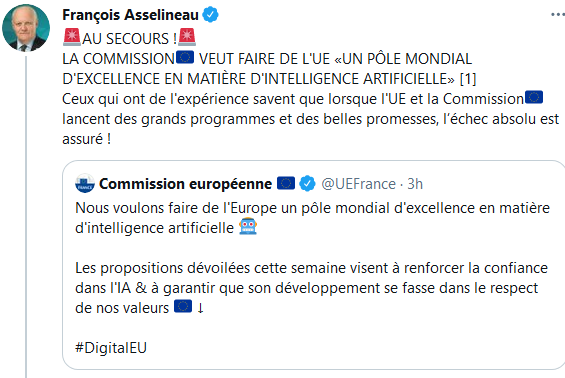The height and width of the screenshot is (378, 565).
Task: Open the quoted tweet about propositions dévoilées
Action: (313, 265)
